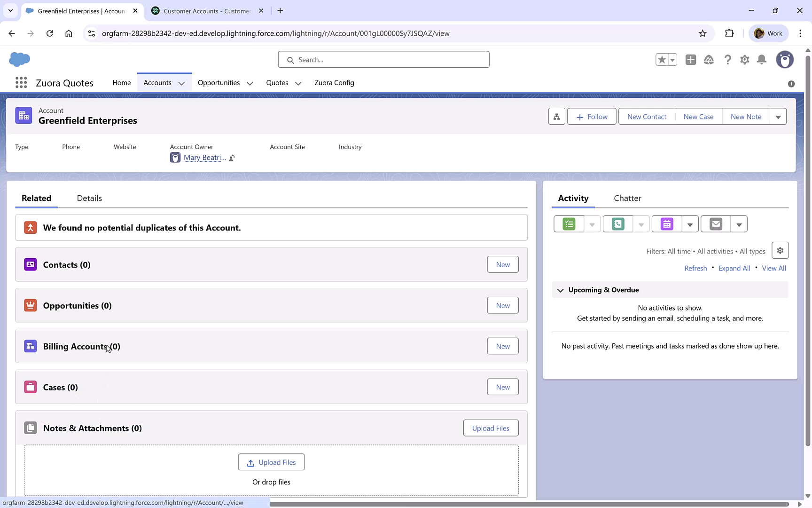The height and width of the screenshot is (508, 812).
Task: Click the activity filters settings gear icon
Action: coord(780,250)
